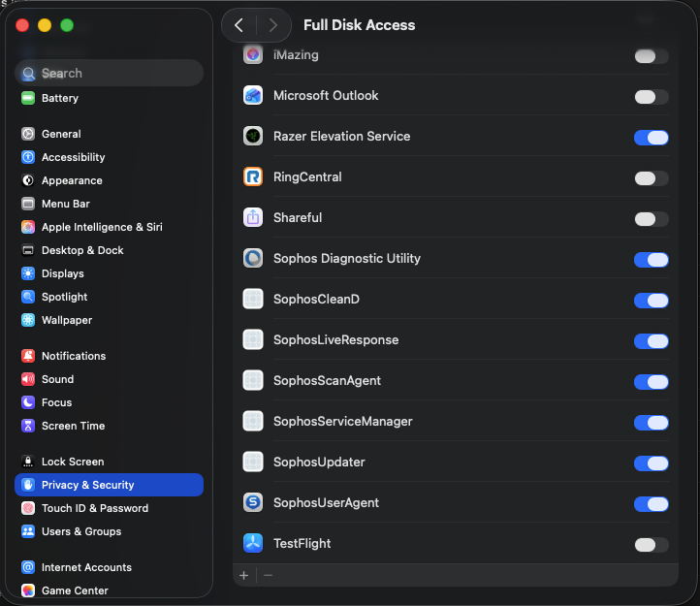Click the RingCentral app icon
The image size is (700, 606).
253,177
